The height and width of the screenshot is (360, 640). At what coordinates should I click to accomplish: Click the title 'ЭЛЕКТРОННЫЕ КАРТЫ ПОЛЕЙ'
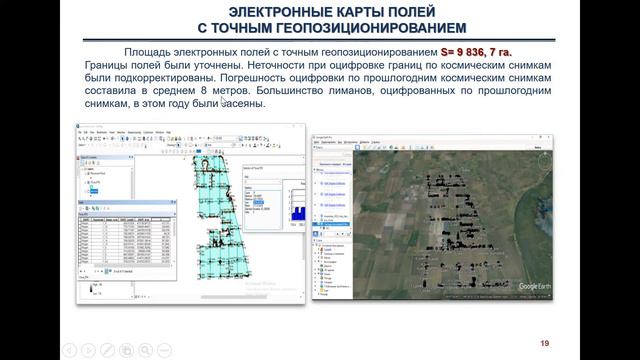pyautogui.click(x=332, y=12)
